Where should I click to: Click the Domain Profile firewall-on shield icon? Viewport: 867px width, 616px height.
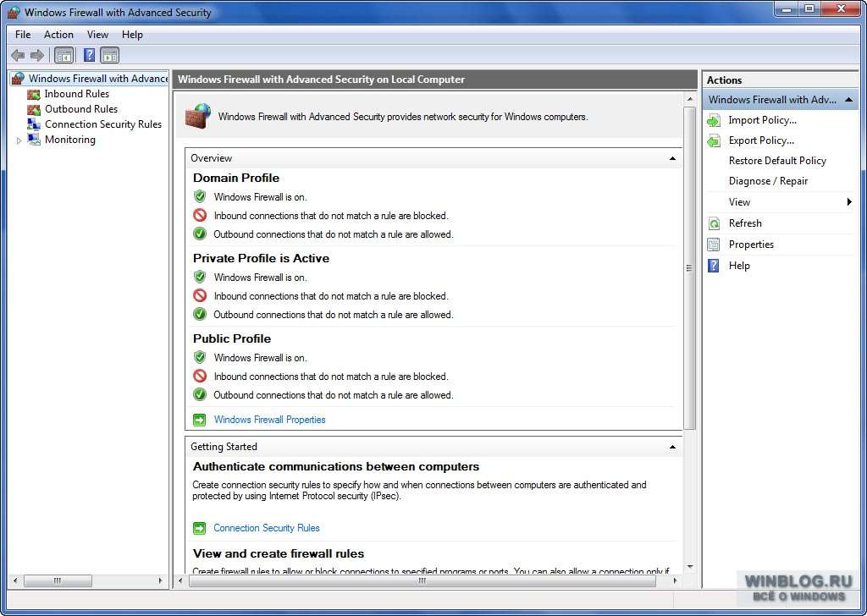(200, 196)
